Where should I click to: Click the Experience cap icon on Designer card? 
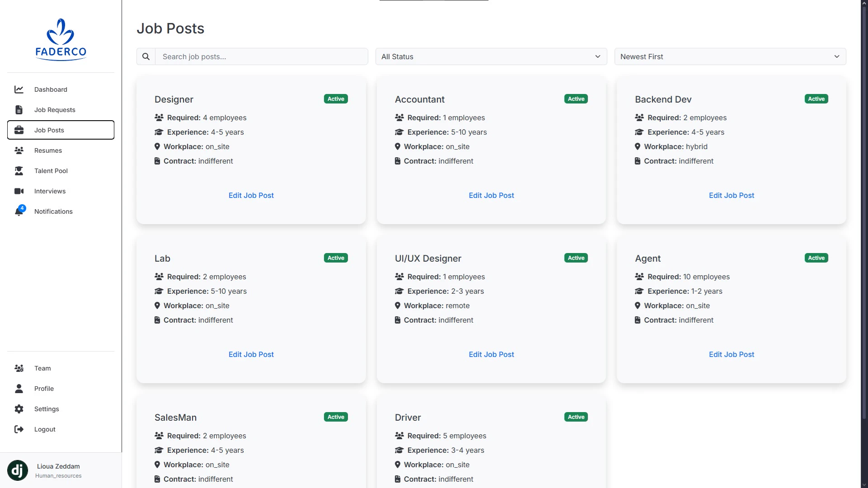(159, 132)
